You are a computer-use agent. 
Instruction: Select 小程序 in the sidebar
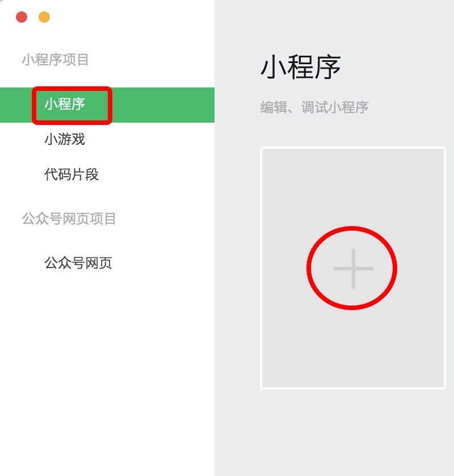[x=65, y=104]
